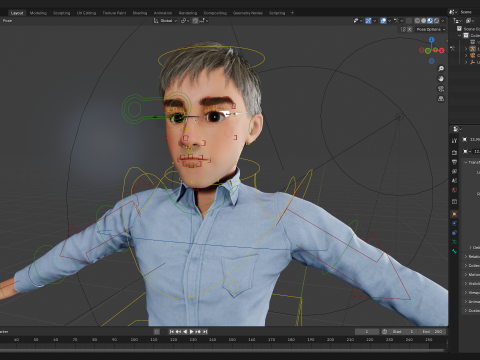
Task: Open the object type visibility dropdown
Action: click(x=358, y=21)
